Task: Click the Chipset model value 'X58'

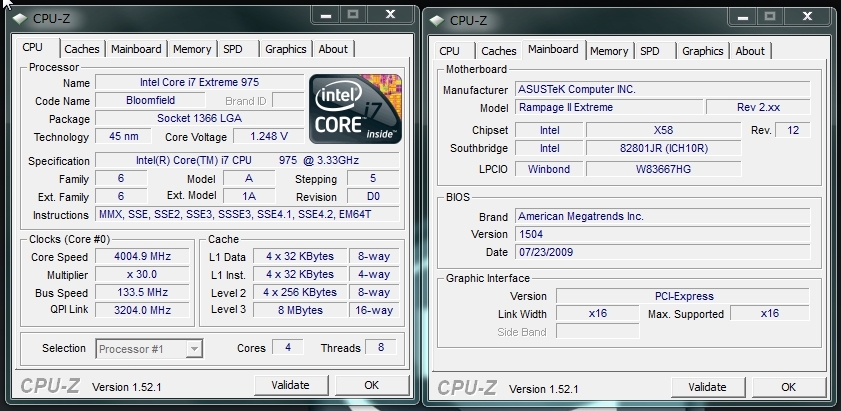Action: tap(663, 130)
